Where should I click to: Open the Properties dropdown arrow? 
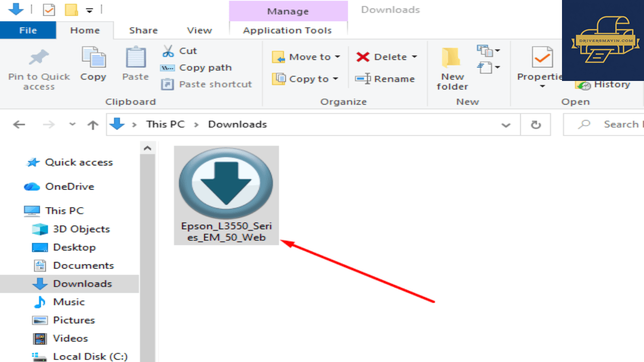(x=542, y=87)
